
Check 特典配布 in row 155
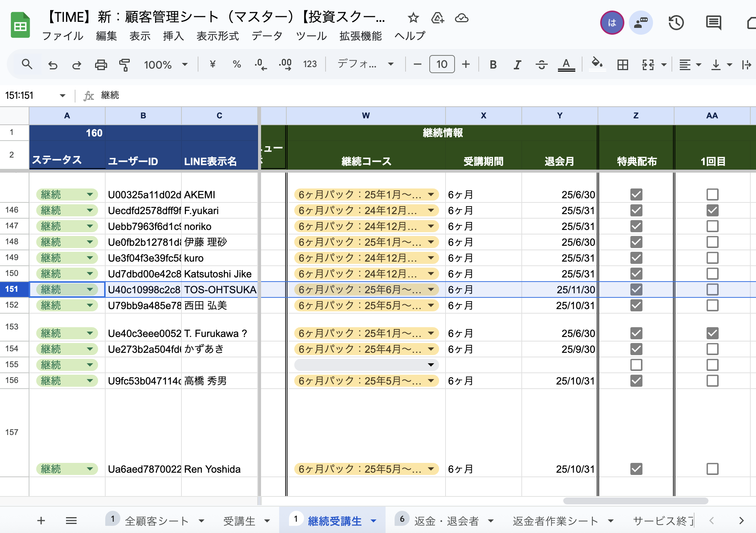[636, 365]
